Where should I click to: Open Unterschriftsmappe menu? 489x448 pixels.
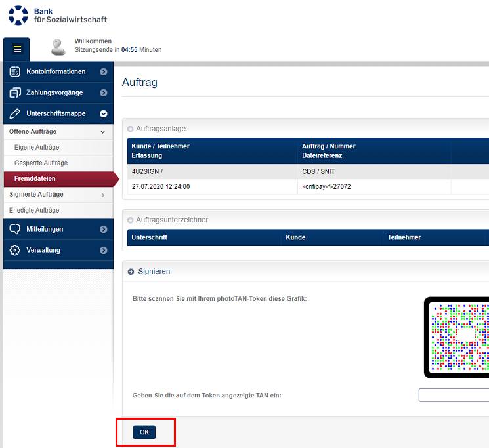coord(58,113)
